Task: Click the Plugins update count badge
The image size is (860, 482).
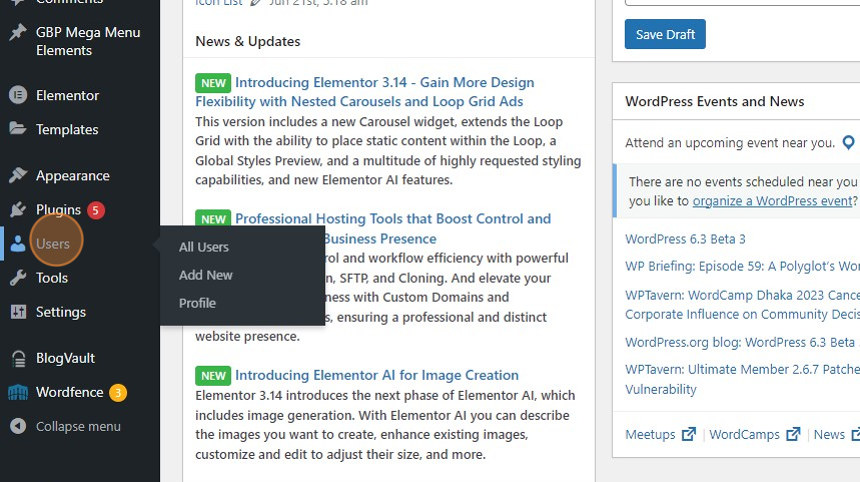Action: tap(95, 210)
